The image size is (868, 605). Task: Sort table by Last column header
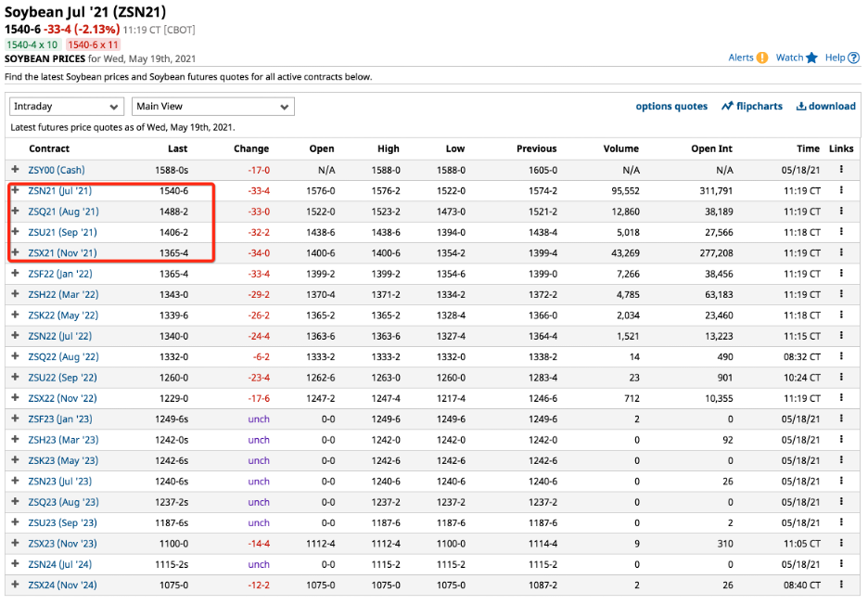tap(178, 148)
